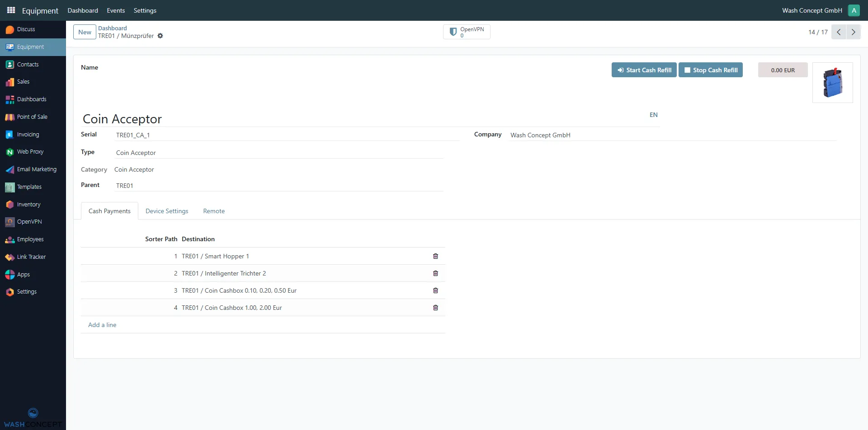Viewport: 868px width, 430px height.
Task: Click Stop Cash Refill button
Action: (x=710, y=70)
